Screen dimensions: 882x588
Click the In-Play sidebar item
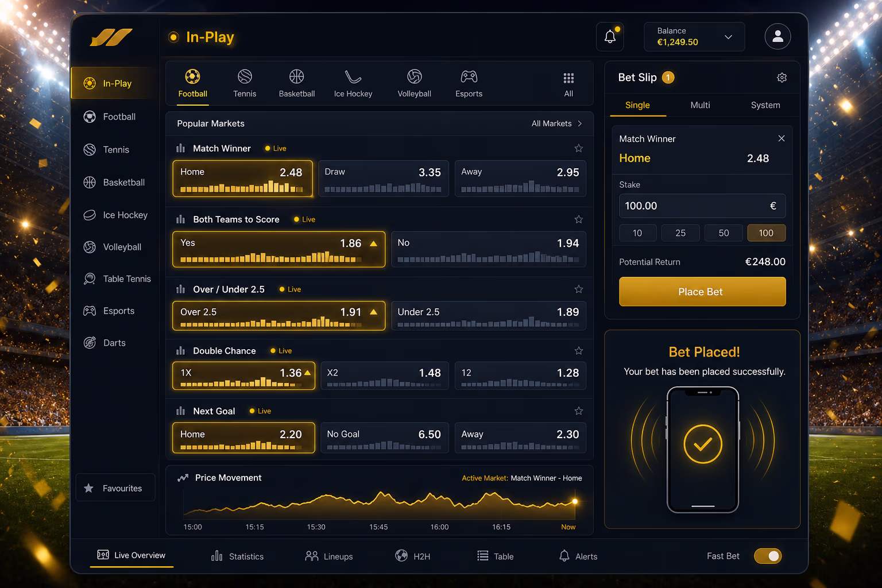pyautogui.click(x=114, y=83)
